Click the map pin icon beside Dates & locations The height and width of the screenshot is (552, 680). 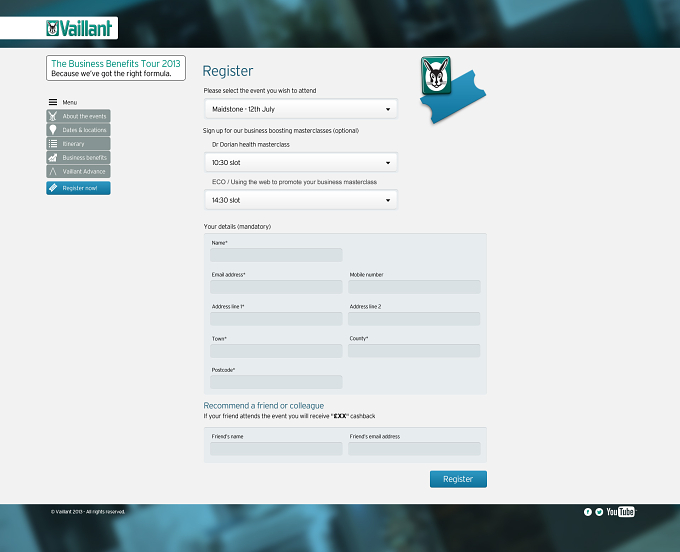[x=53, y=130]
